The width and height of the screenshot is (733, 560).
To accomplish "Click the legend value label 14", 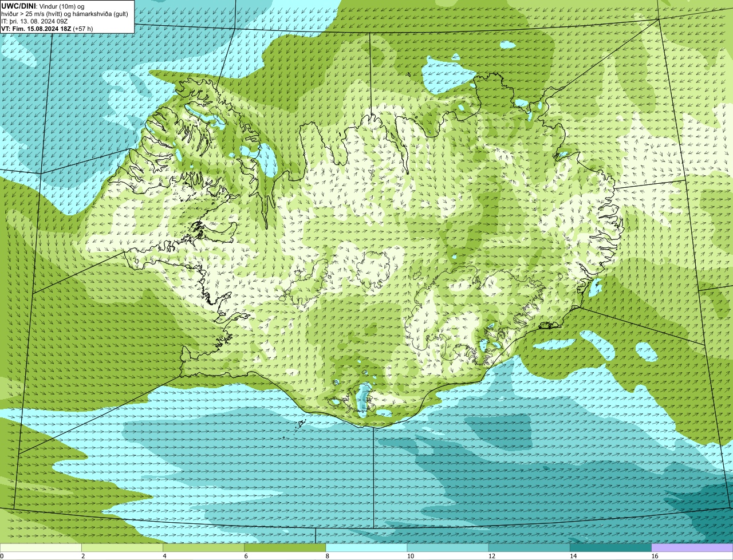I will [573, 556].
